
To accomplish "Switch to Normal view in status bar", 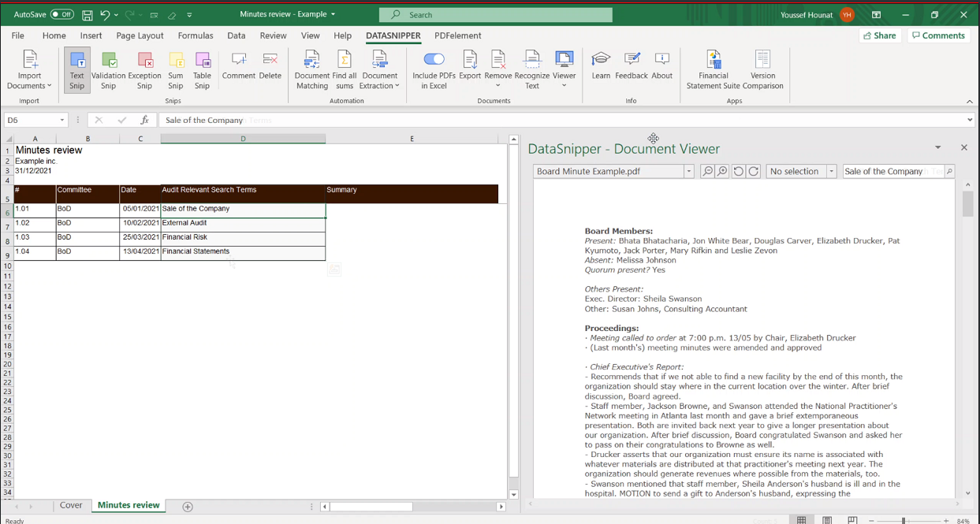I will 802,520.
